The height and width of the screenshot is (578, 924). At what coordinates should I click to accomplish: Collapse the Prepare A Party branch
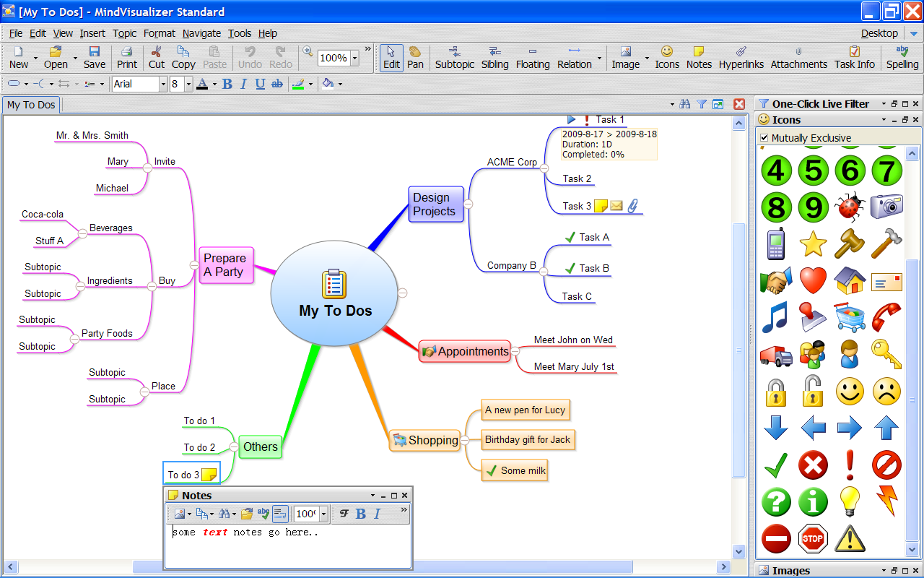click(x=193, y=265)
